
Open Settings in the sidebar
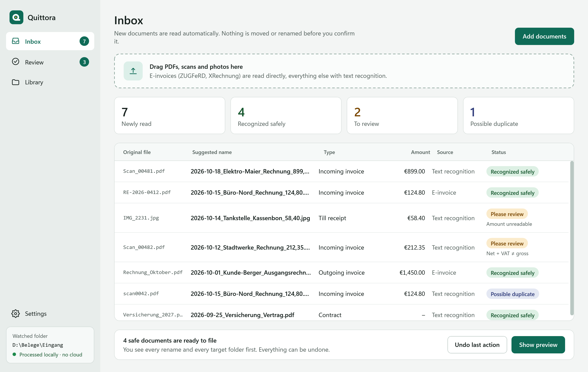(50, 313)
